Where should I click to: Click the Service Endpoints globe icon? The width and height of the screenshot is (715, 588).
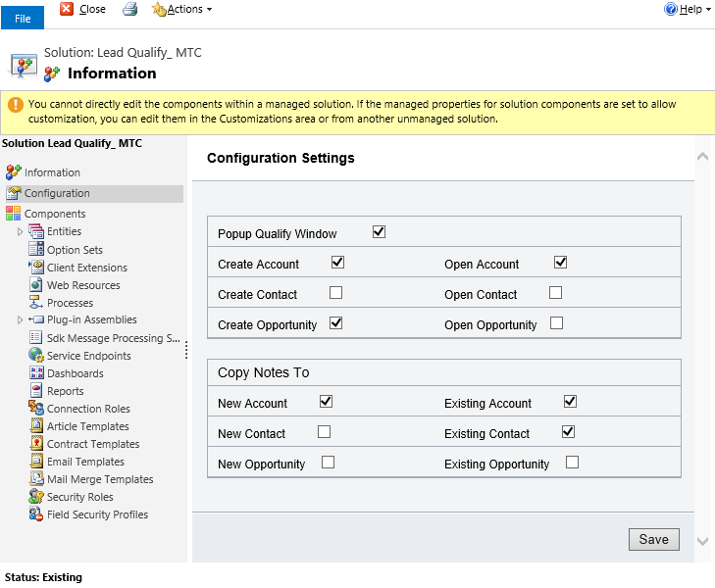point(36,356)
